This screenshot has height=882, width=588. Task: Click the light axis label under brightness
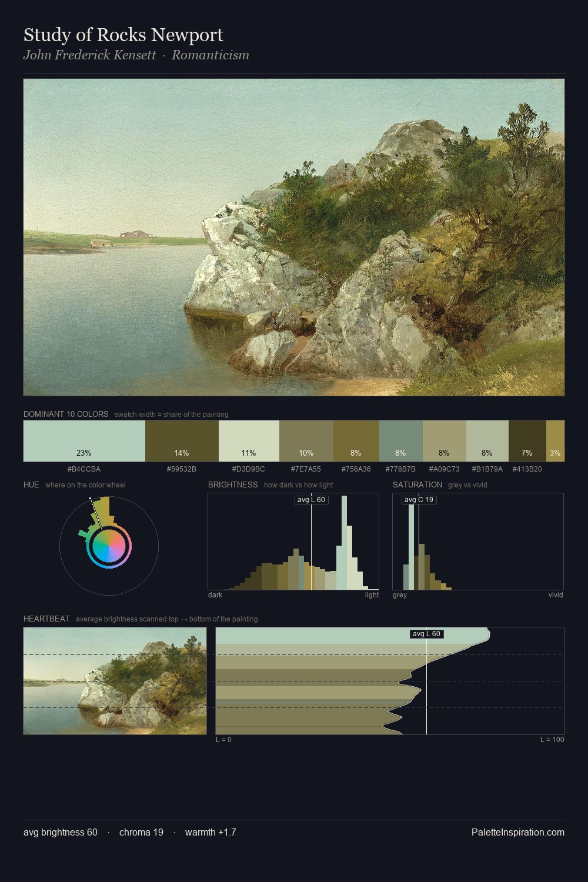pyautogui.click(x=372, y=595)
